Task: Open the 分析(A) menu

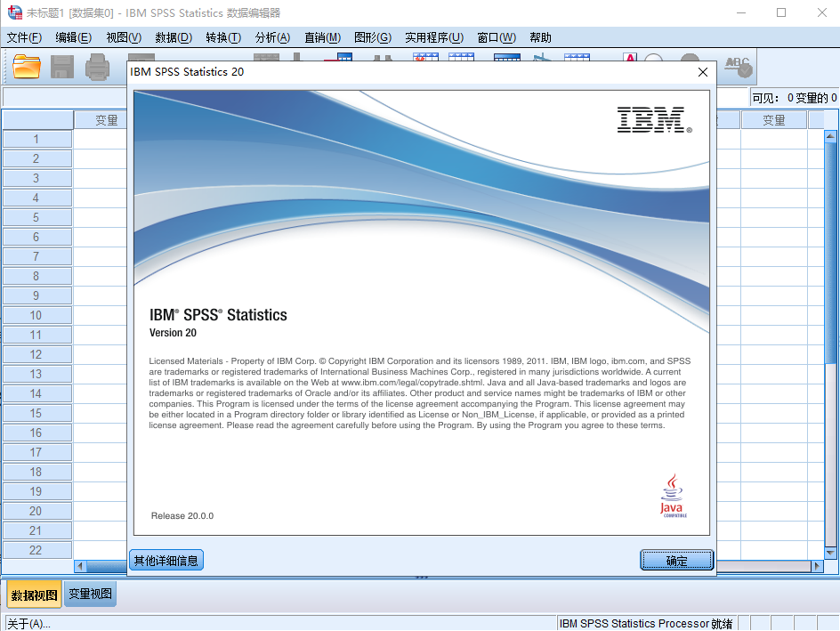Action: pos(271,37)
